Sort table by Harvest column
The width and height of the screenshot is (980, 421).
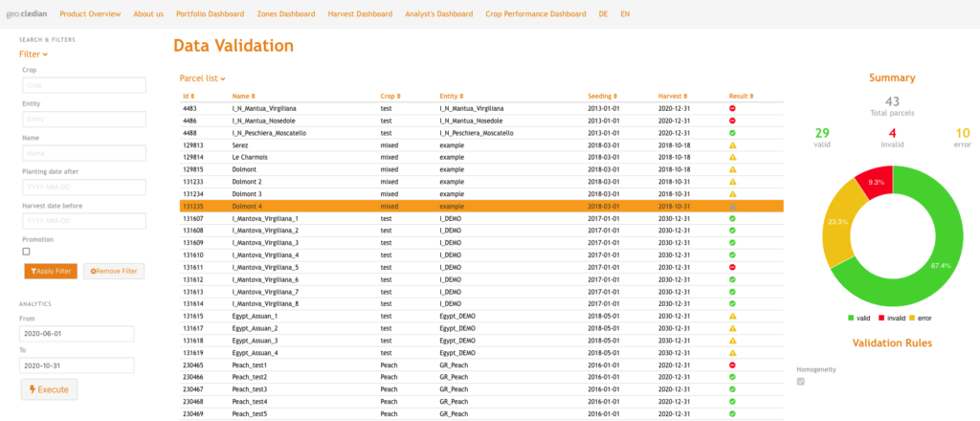[x=672, y=97]
